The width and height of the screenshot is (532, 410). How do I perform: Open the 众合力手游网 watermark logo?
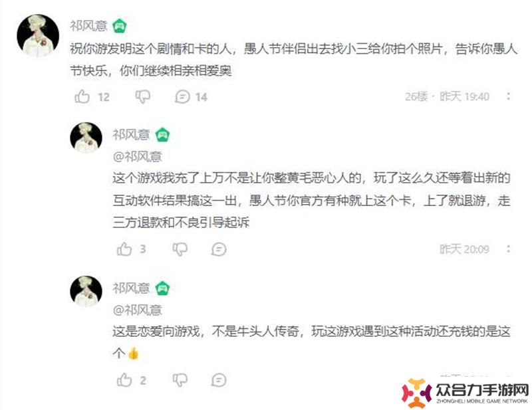tap(465, 393)
